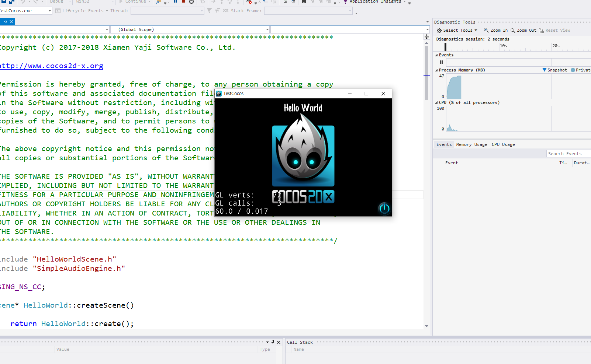
Task: Open the Stack Frame dropdown
Action: click(x=350, y=11)
